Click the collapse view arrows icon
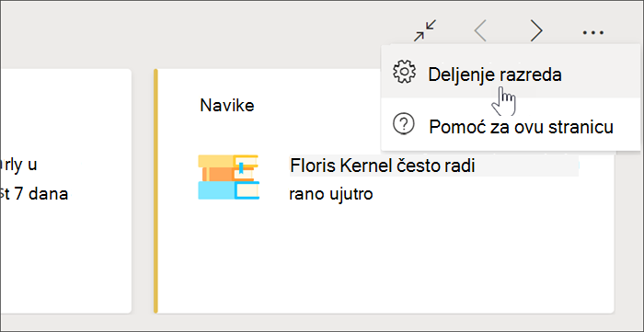 point(425,30)
